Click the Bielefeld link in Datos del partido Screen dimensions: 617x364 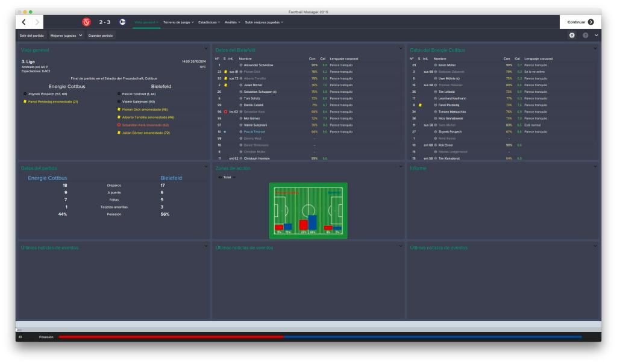pos(171,178)
